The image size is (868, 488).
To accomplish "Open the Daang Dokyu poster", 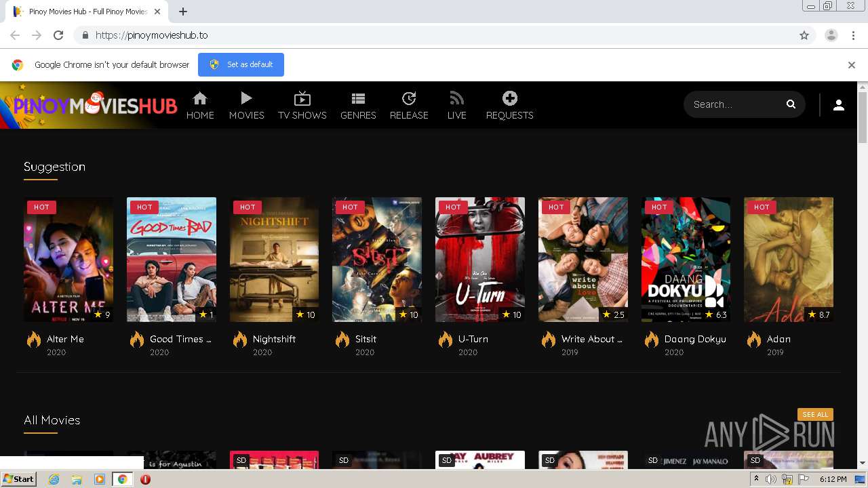I will [x=686, y=260].
